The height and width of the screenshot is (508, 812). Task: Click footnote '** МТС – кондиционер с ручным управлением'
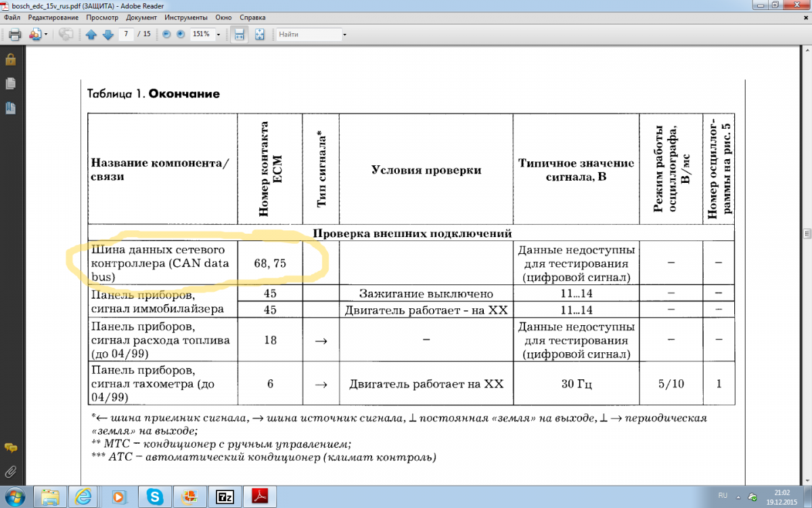[221, 444]
